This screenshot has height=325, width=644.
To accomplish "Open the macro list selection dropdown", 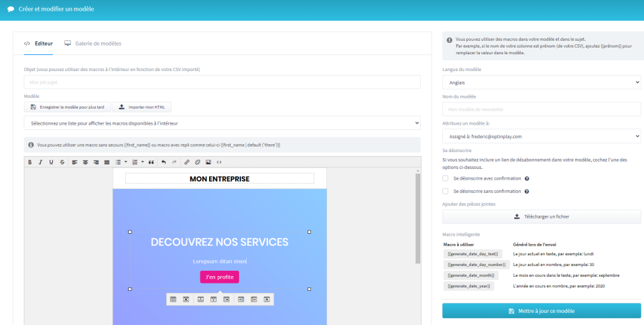I will point(222,123).
